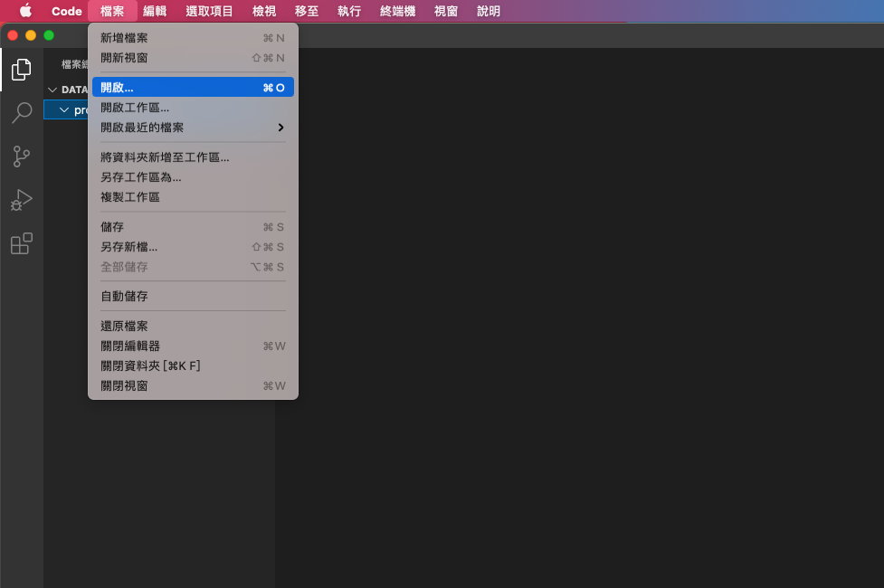This screenshot has width=884, height=588.
Task: Choose 還原檔案 entry
Action: (193, 326)
